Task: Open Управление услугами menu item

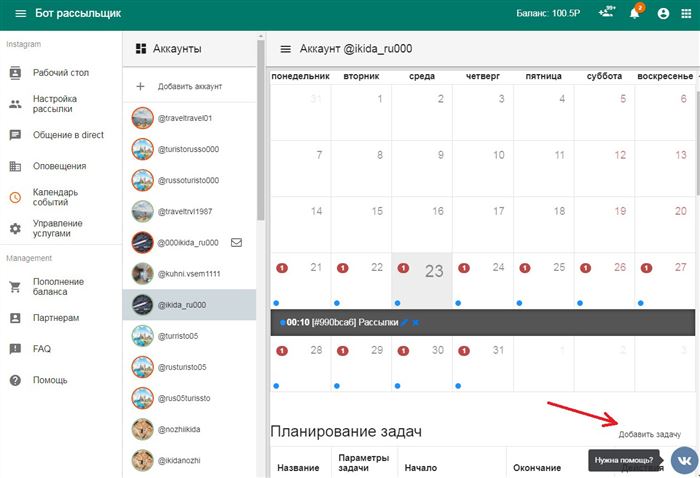Action: 61,229
